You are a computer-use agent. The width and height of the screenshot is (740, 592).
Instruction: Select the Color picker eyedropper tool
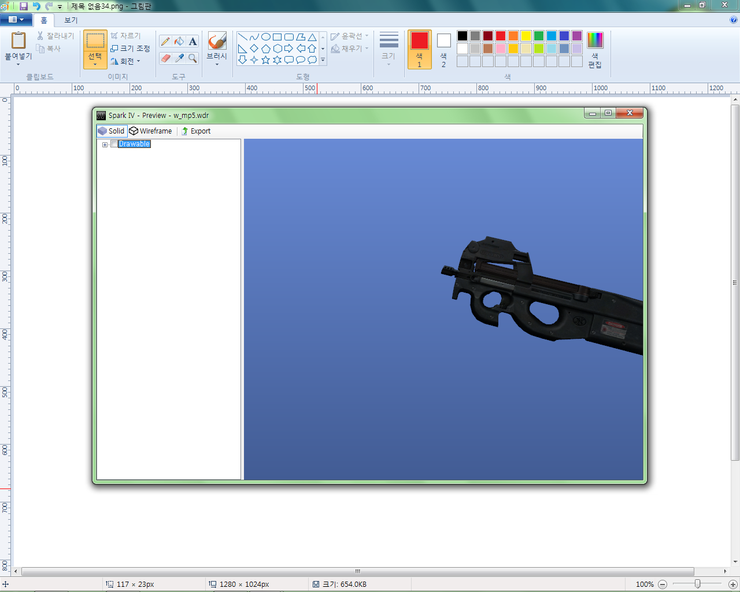(x=179, y=58)
